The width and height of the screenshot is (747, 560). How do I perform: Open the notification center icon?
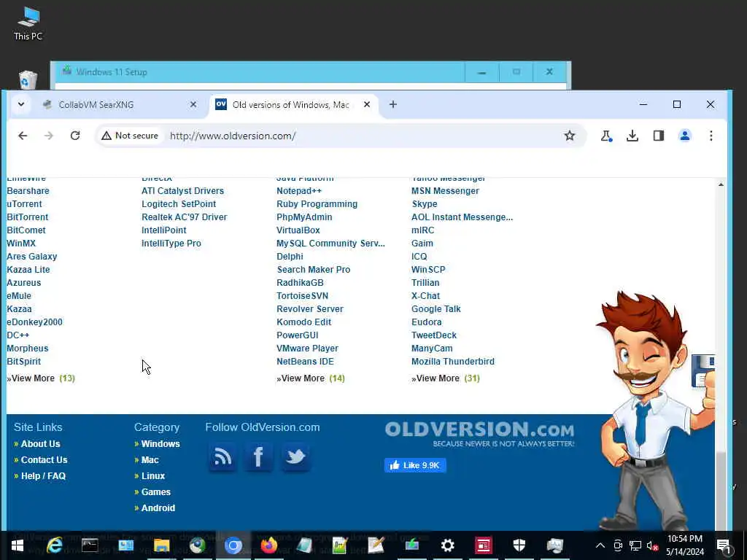724,545
